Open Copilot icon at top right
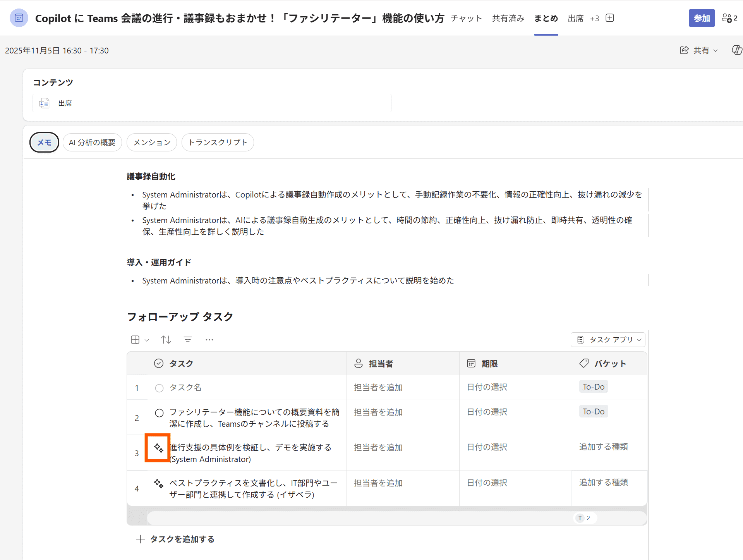Viewport: 743px width, 560px height. pyautogui.click(x=736, y=50)
